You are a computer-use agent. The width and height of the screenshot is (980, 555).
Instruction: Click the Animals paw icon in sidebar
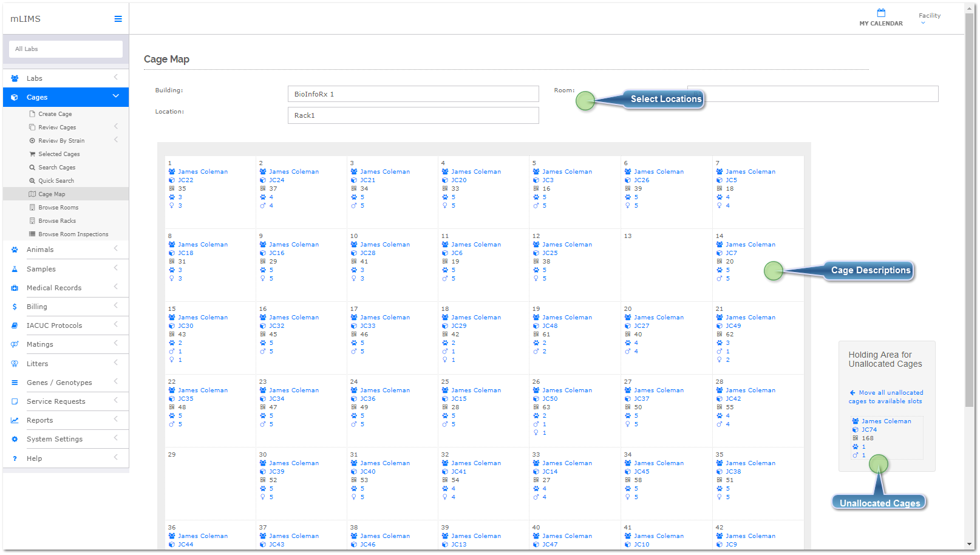(15, 250)
